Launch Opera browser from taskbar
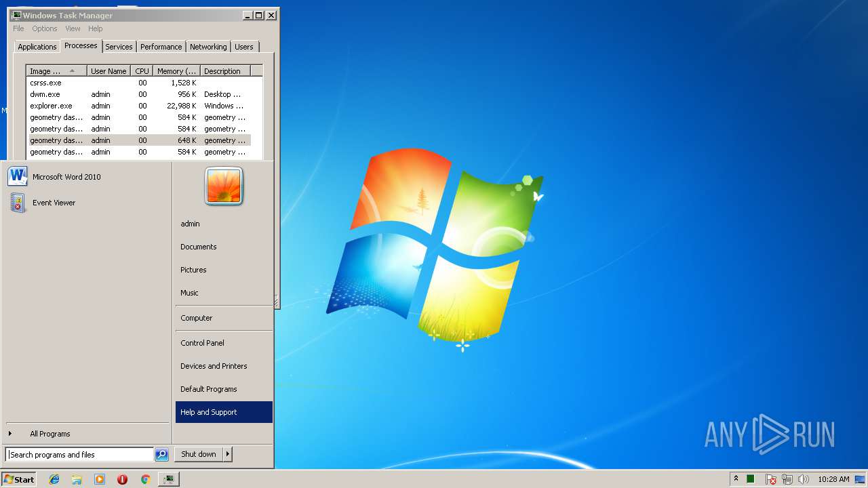The image size is (868, 488). pos(122,479)
